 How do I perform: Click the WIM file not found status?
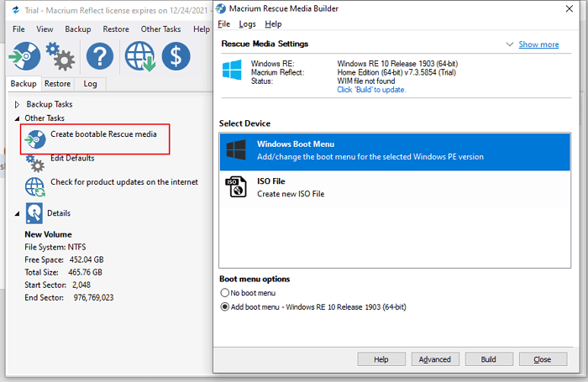click(366, 81)
